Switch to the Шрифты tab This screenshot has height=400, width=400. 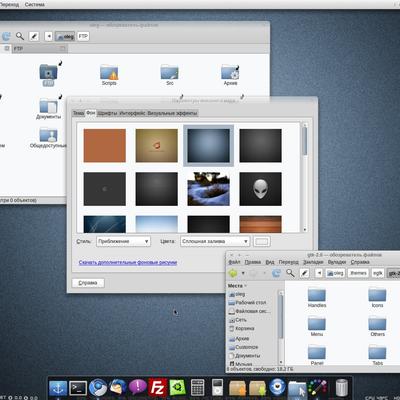click(x=107, y=113)
